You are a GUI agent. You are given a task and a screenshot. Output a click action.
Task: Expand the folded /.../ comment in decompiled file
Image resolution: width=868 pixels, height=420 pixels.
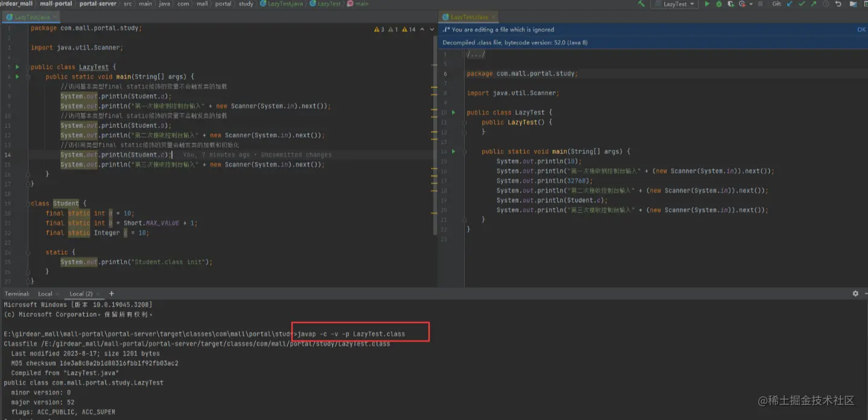(x=476, y=54)
